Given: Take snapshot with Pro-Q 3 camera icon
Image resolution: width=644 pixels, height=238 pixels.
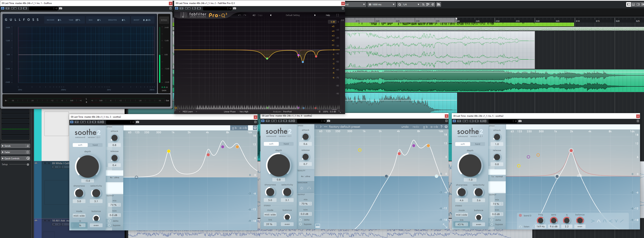Looking at the screenshot, I should (x=235, y=8).
